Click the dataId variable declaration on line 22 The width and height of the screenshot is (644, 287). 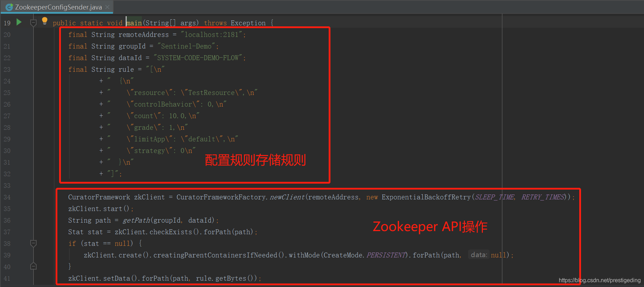pos(130,58)
